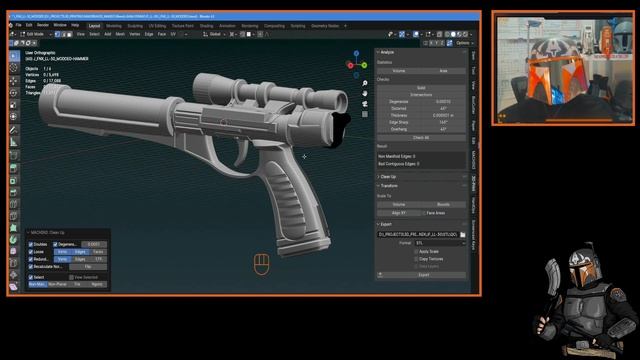This screenshot has width=640, height=360.
Task: Click the export file path field
Action: [x=418, y=235]
